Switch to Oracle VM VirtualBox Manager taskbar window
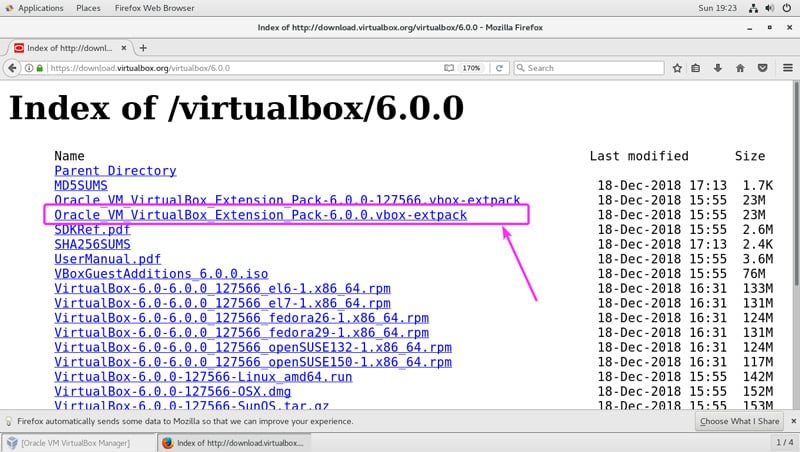 [78, 443]
